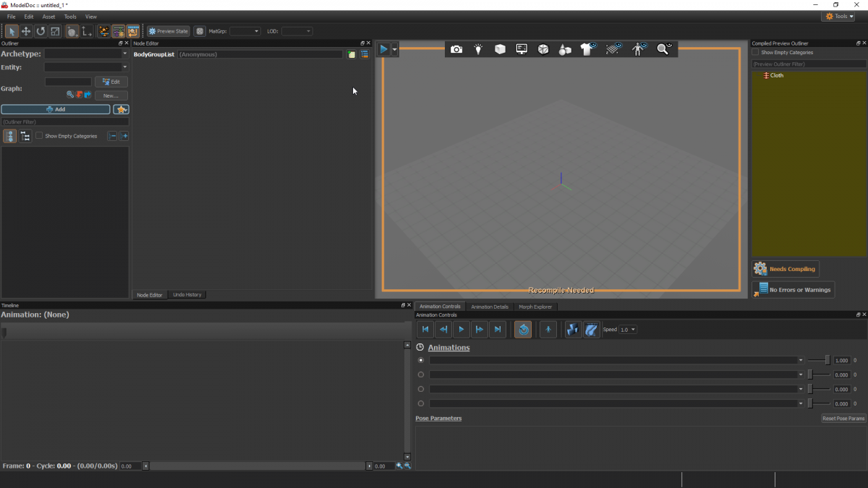This screenshot has width=868, height=488.
Task: Open the lighting options icon in viewport
Action: coord(478,49)
